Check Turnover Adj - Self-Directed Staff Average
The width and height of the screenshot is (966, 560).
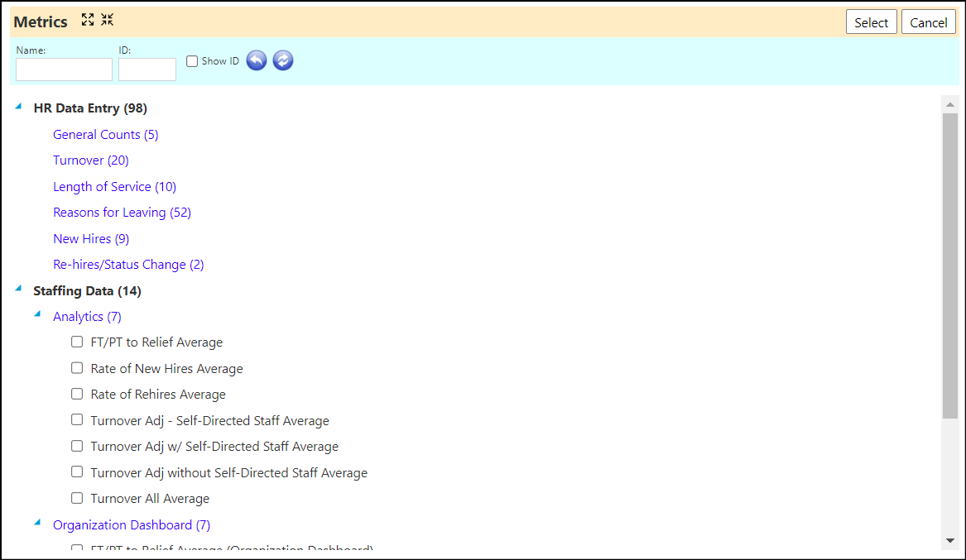(x=77, y=419)
